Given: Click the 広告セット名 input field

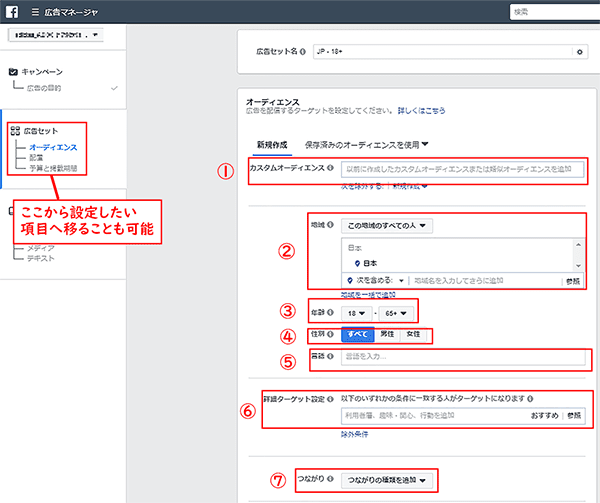Looking at the screenshot, I should tap(443, 52).
